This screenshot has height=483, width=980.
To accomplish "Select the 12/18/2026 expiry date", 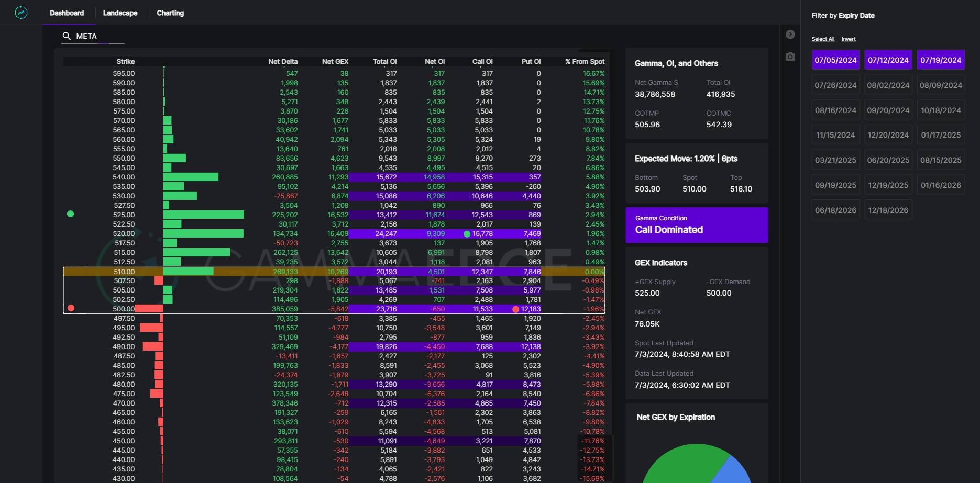I will 888,210.
